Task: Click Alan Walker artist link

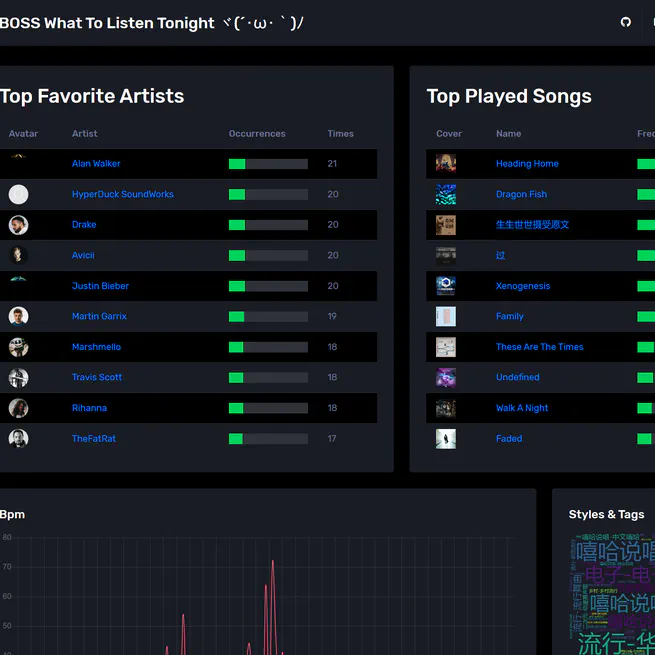Action: click(96, 164)
